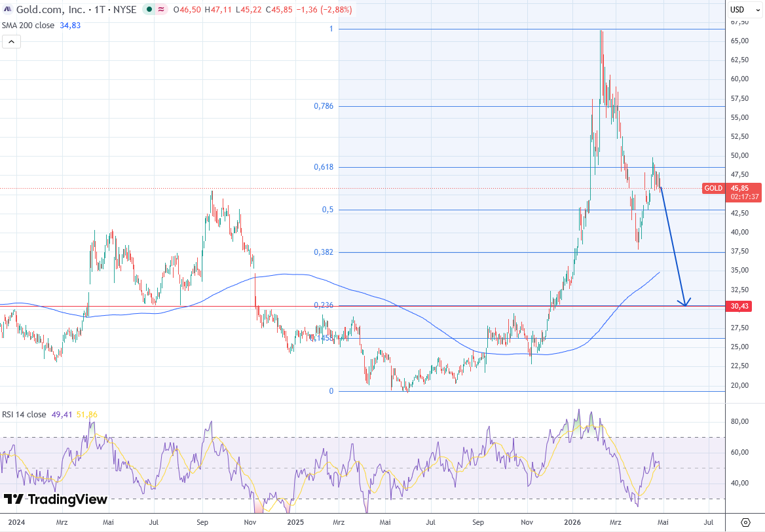Click the 0,382 Fibonacci level label
The width and height of the screenshot is (765, 532).
[324, 252]
